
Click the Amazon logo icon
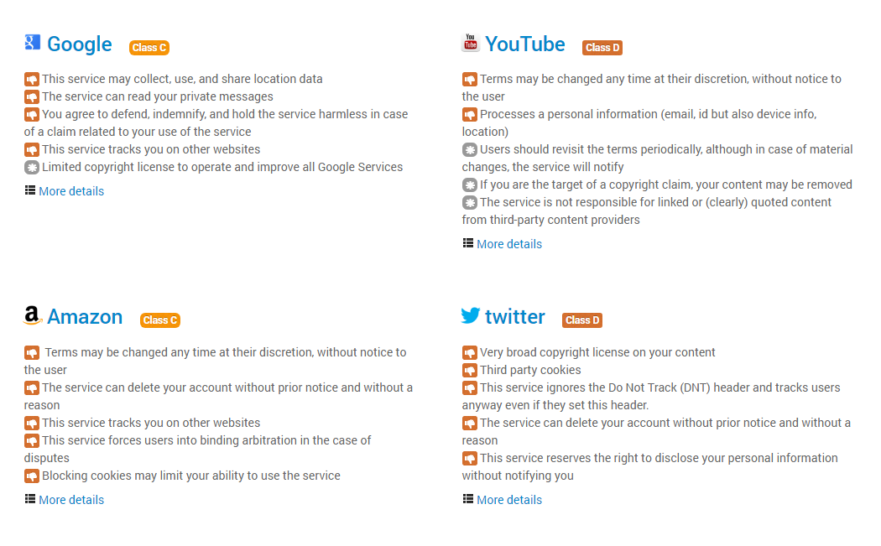coord(33,316)
